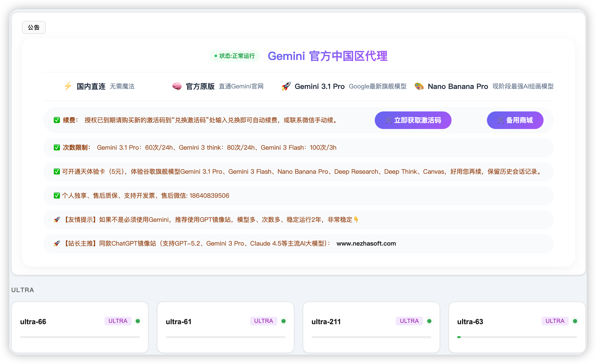
Task: Click the brain icon beside 官方原版
Action: coord(177,86)
